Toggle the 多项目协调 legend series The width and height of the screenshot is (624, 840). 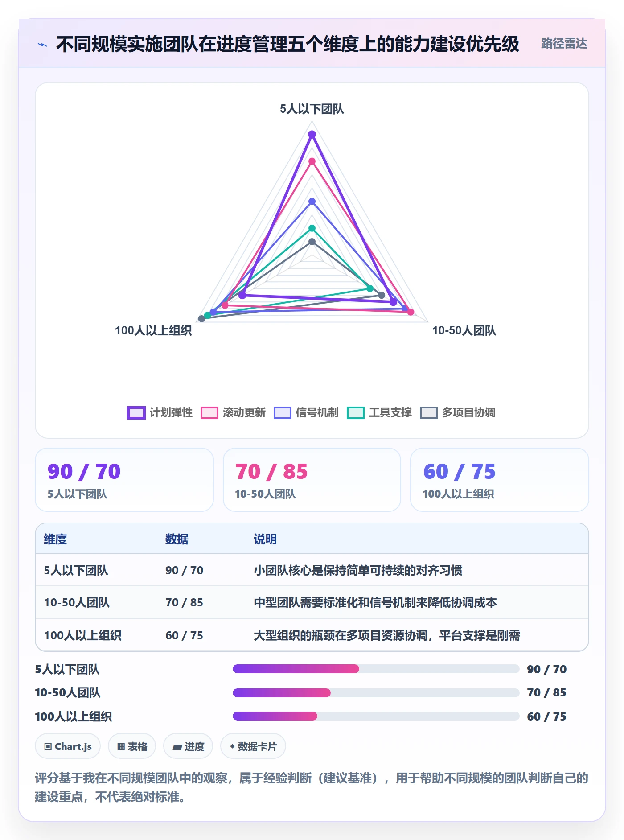pyautogui.click(x=458, y=412)
